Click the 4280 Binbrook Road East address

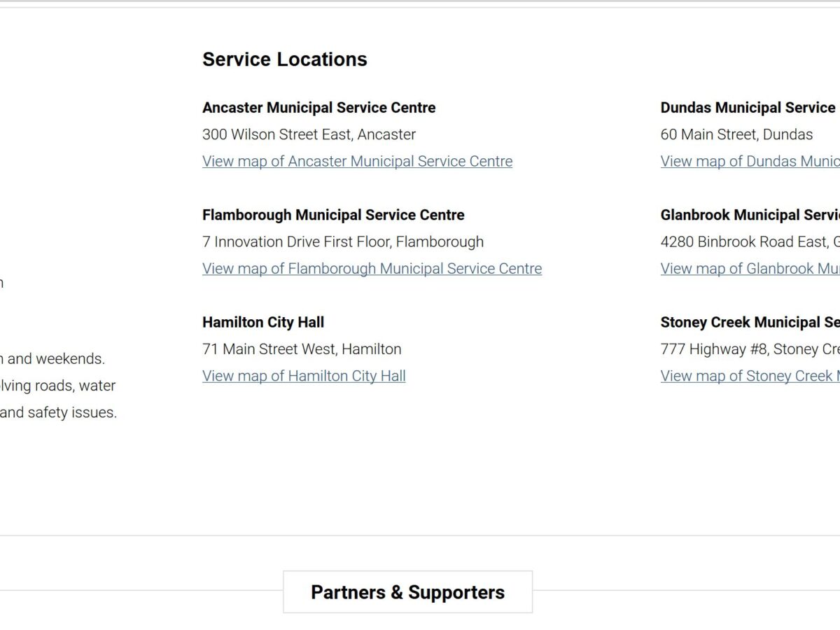750,241
